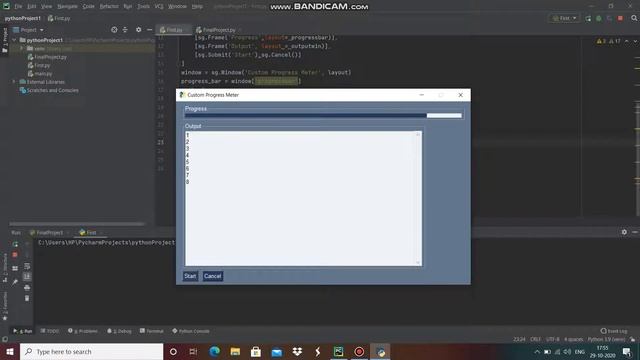Click the locate-file target icon in Project panel

point(114,30)
